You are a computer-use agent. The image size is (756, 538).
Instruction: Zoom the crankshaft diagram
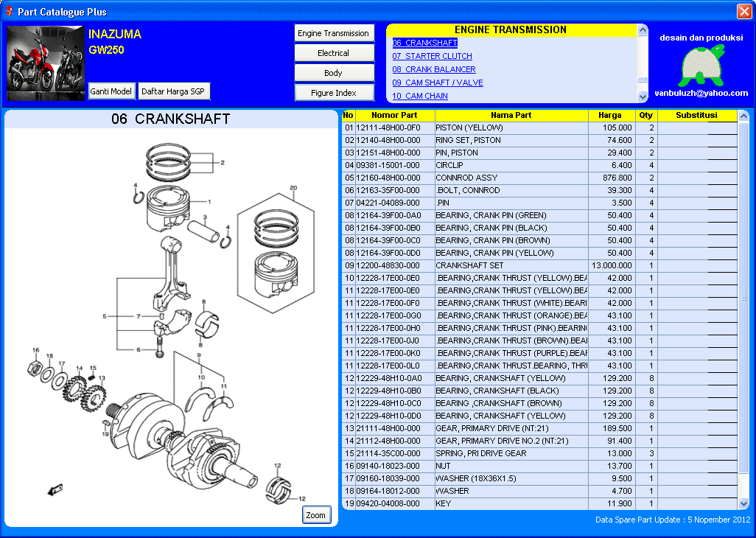(316, 515)
